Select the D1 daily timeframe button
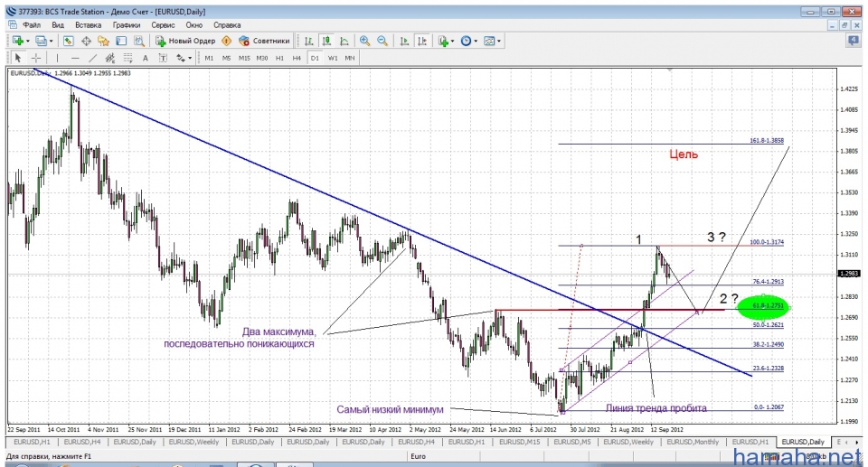This screenshot has width=868, height=467. (315, 58)
